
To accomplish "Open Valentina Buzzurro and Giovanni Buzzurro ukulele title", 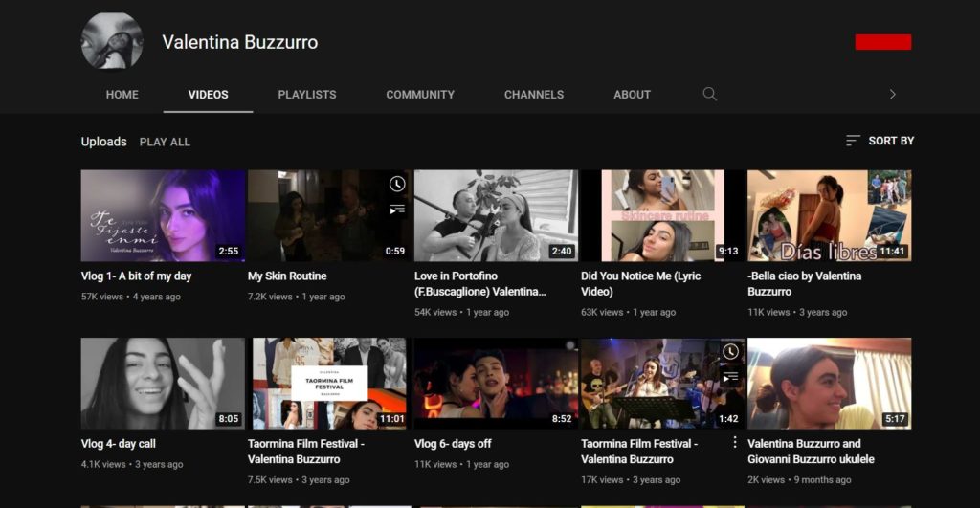I will coord(811,452).
